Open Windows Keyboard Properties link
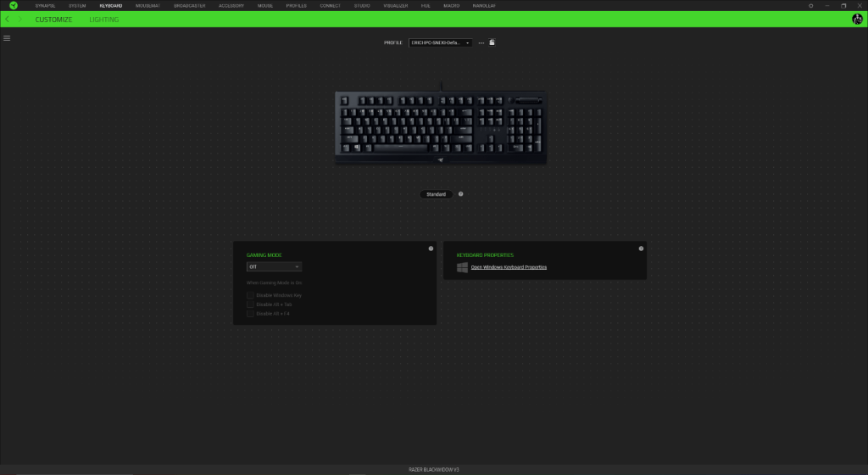868x475 pixels. [509, 267]
